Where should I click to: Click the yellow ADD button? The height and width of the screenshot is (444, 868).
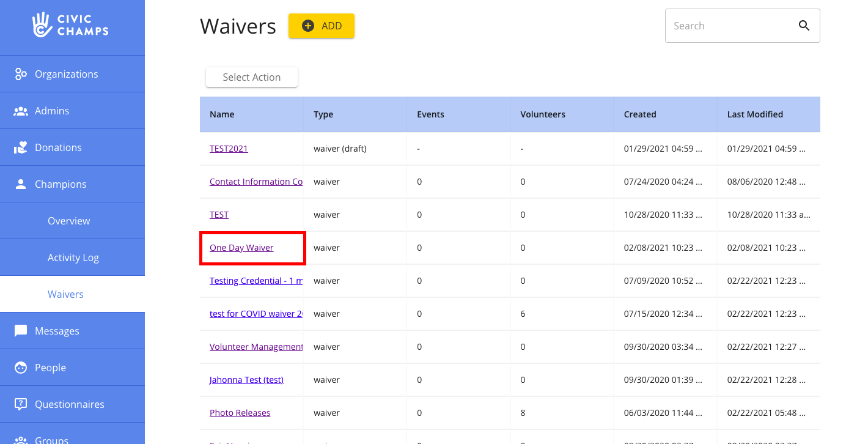pyautogui.click(x=322, y=26)
